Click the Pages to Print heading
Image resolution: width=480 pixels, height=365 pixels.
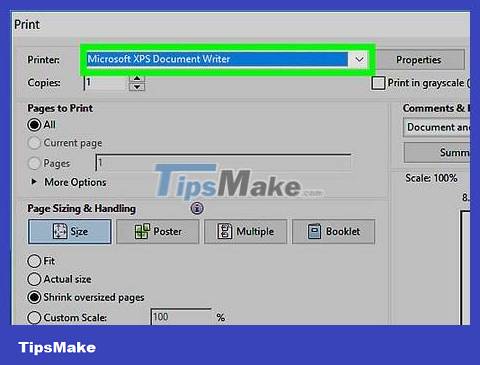[x=60, y=108]
